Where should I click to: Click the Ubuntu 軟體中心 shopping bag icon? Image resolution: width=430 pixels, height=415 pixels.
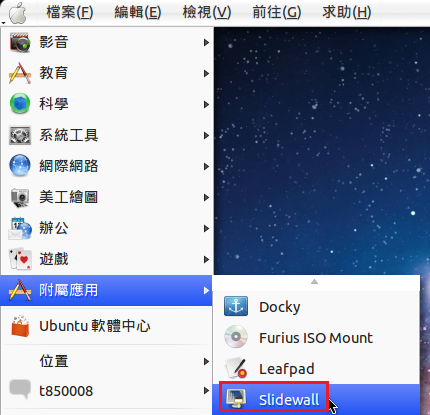click(x=20, y=326)
